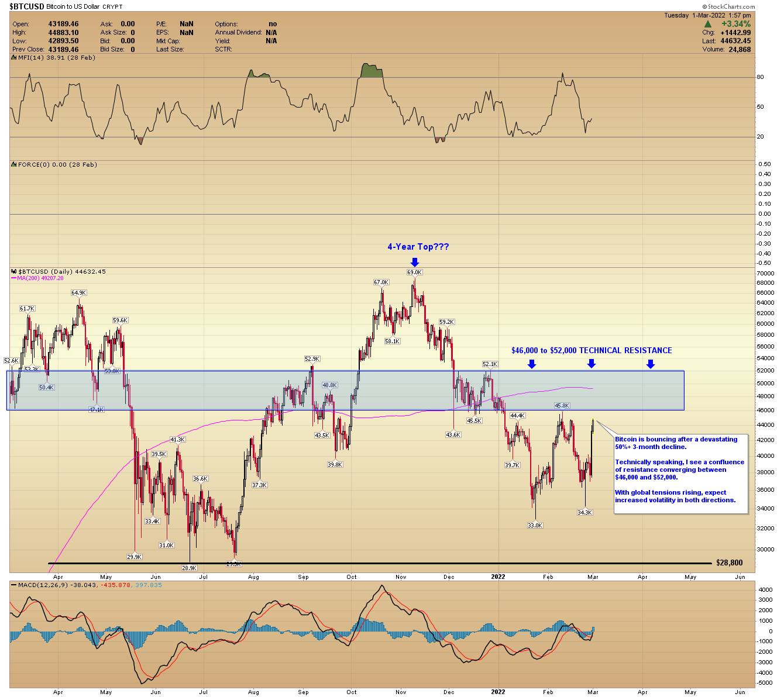This screenshot has height=697, width=784.
Task: Click the 64.9K price label
Action: pyautogui.click(x=78, y=293)
